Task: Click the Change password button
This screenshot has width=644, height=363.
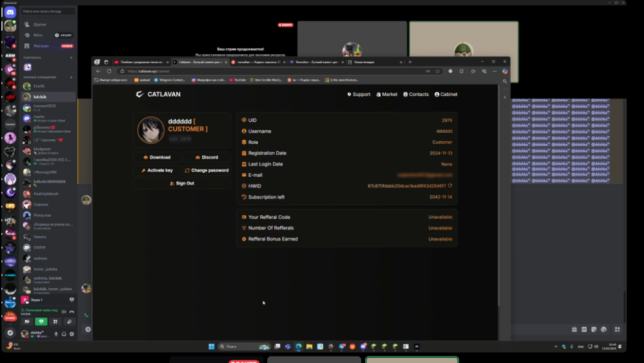Action: point(207,170)
